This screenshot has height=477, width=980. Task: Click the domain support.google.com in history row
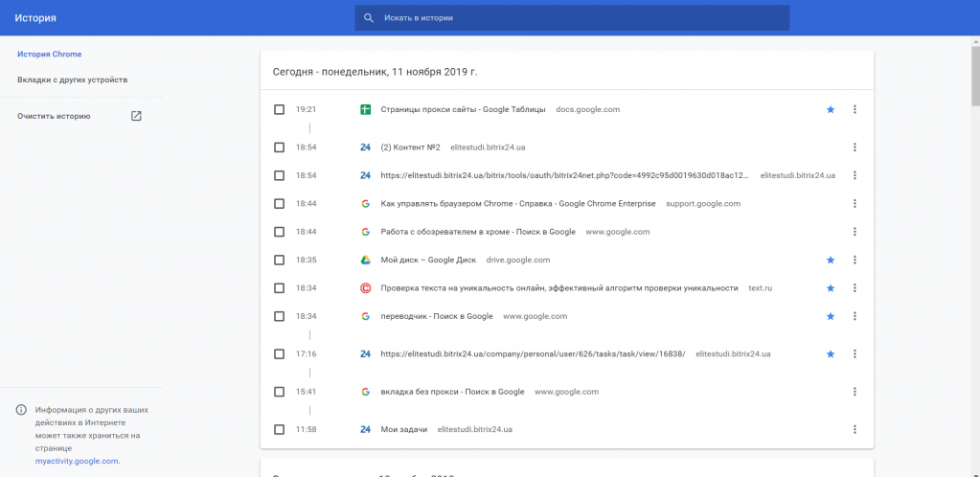tap(703, 204)
